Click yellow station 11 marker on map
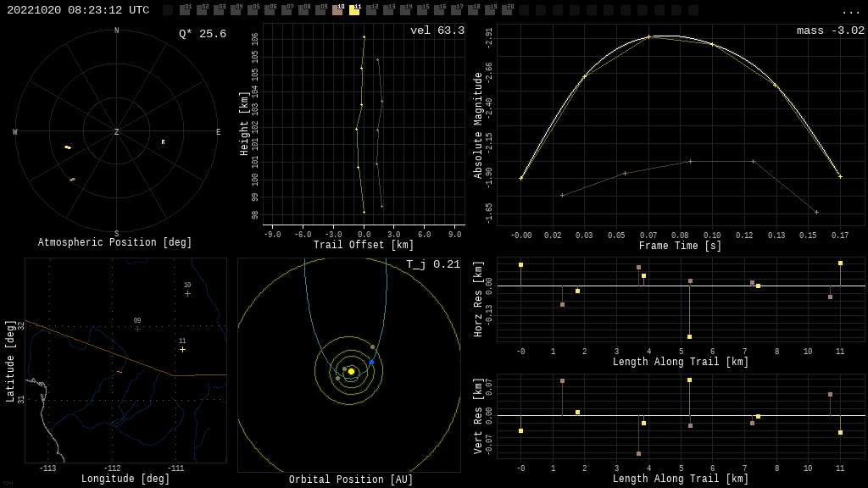This screenshot has width=868, height=488. [x=183, y=350]
